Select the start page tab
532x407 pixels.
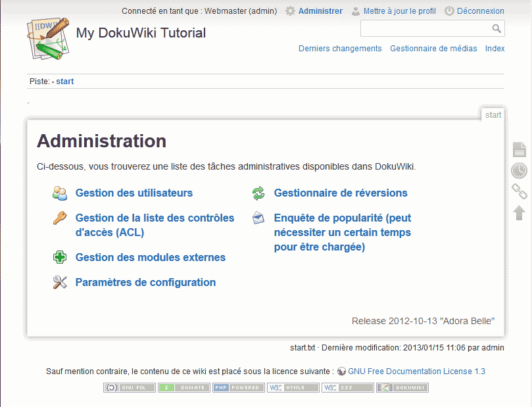click(493, 114)
